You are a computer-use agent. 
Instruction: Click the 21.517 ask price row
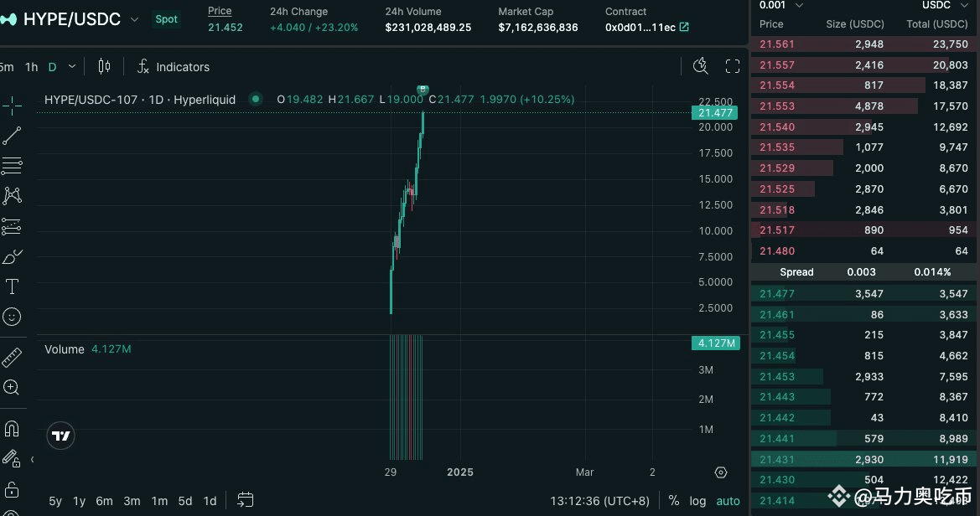[x=864, y=230]
